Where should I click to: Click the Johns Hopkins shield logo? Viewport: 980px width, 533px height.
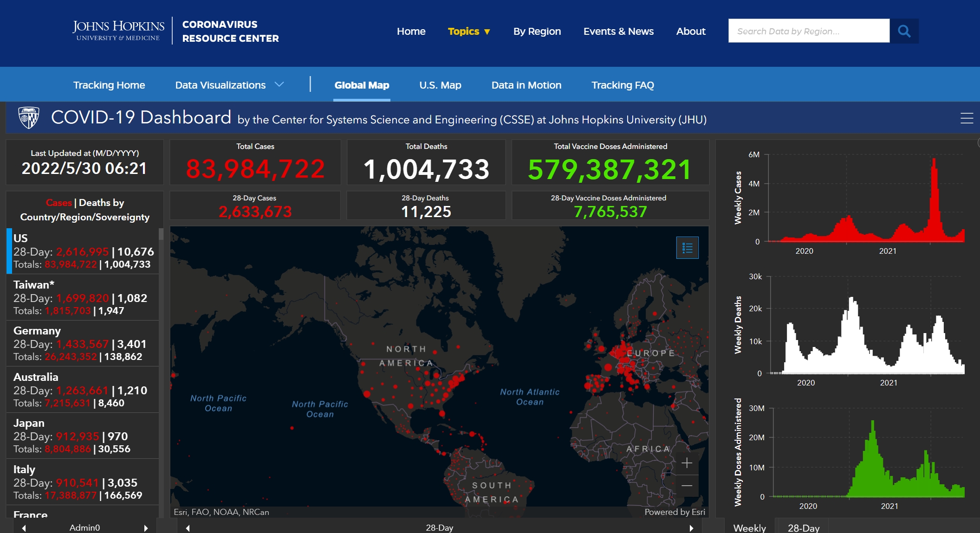28,118
